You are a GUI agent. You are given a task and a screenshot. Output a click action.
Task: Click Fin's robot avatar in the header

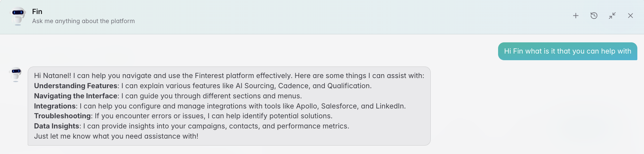[x=18, y=16]
